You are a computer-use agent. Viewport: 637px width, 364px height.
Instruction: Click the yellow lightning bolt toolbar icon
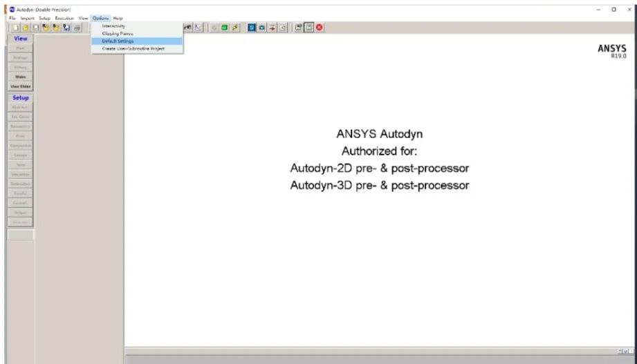coord(234,28)
